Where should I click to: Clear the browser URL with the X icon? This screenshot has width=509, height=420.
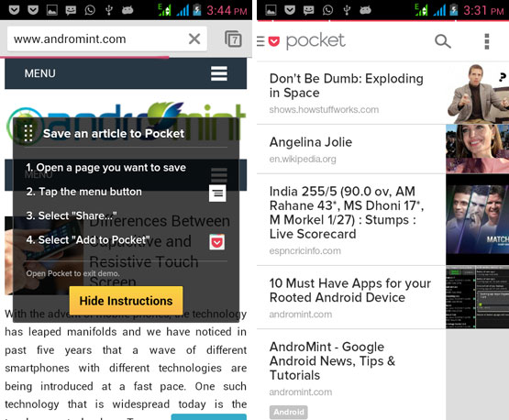point(194,39)
